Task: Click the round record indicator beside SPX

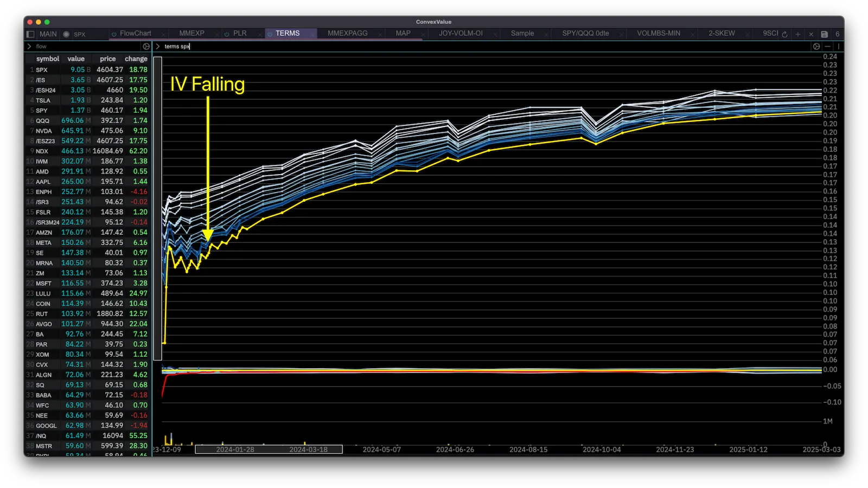Action: [x=66, y=34]
